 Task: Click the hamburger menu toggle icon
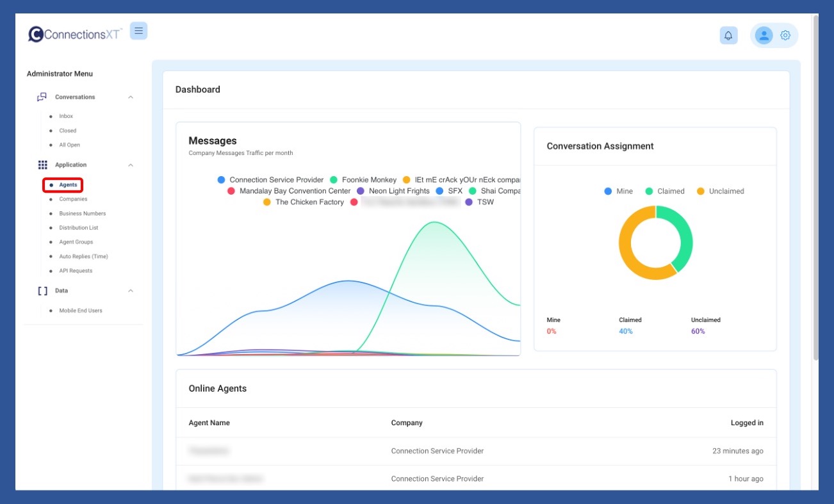coord(138,31)
